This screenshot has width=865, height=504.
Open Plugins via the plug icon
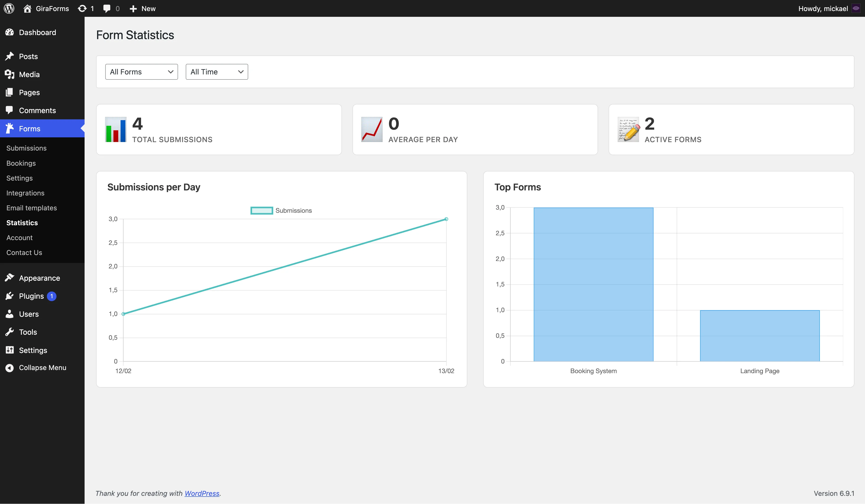click(10, 296)
